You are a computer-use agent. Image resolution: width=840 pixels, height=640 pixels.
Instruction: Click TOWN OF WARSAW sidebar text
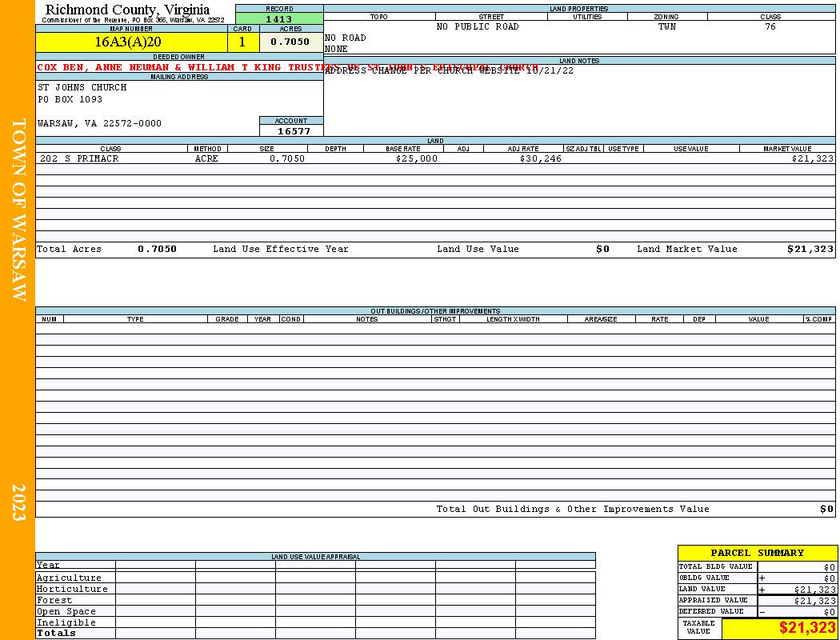[18, 210]
